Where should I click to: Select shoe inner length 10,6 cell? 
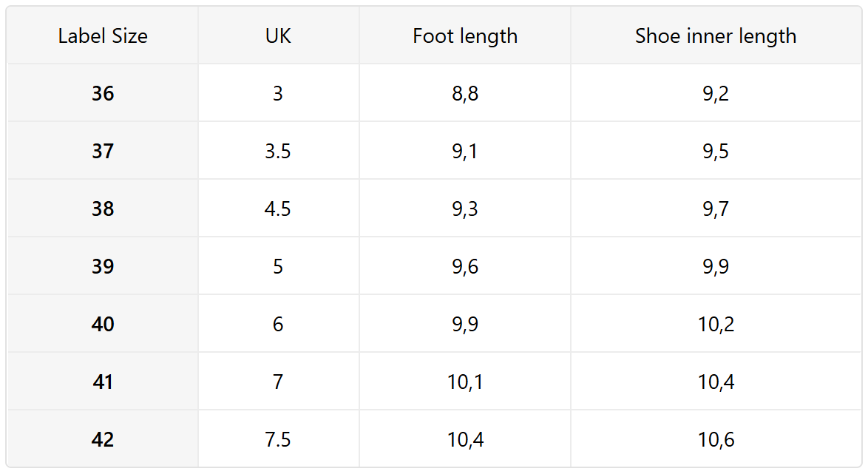[x=716, y=440]
